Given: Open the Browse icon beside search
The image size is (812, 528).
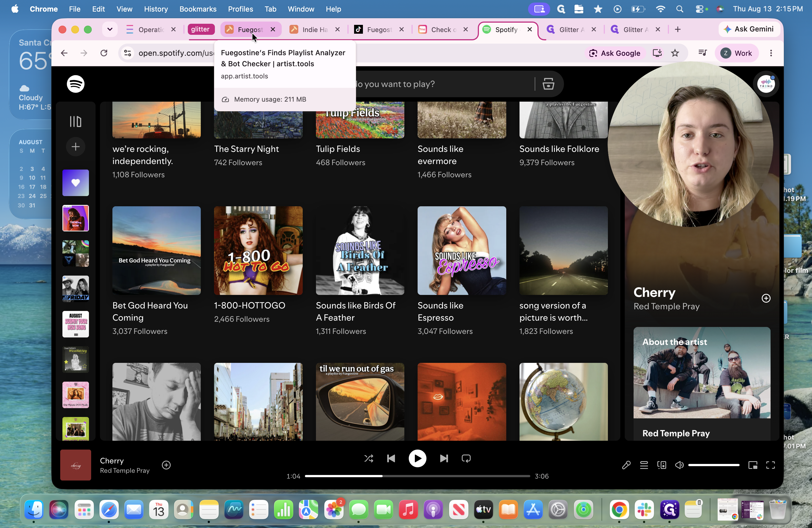Looking at the screenshot, I should 548,84.
